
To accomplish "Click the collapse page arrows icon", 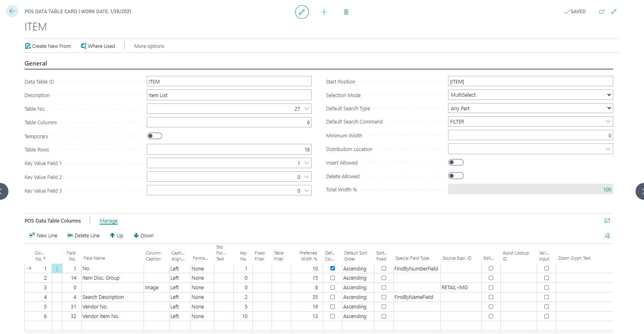I will (x=614, y=12).
